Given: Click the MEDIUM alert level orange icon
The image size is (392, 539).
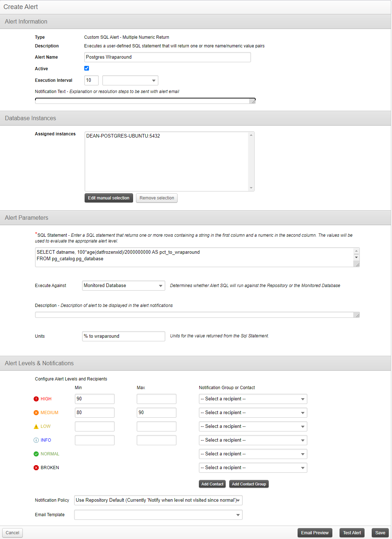Looking at the screenshot, I should pyautogui.click(x=36, y=413).
